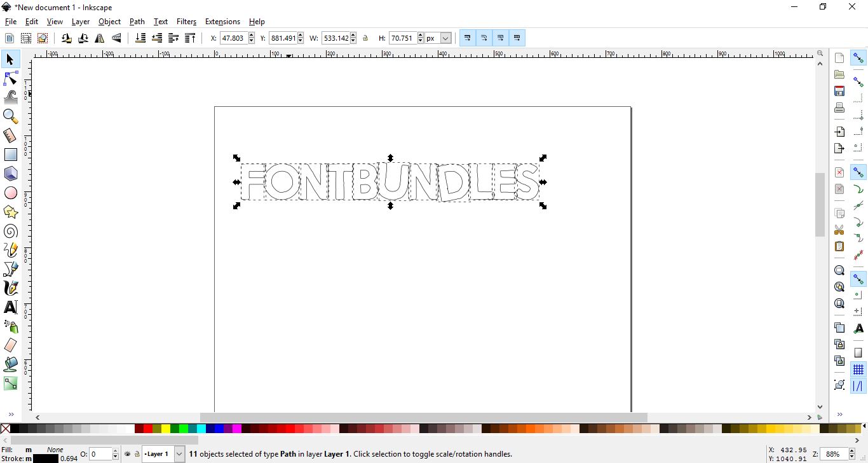Select the 3D Box tool

click(10, 174)
